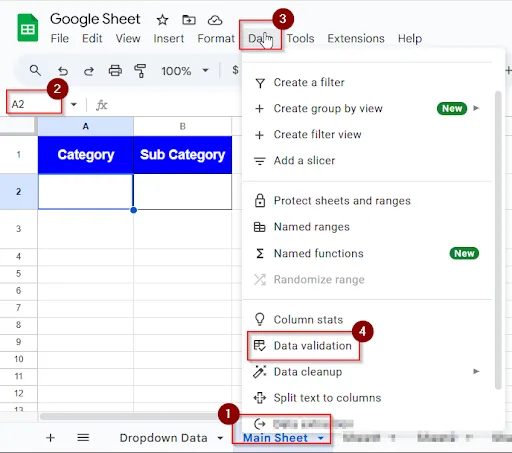Choose Column stats

pyautogui.click(x=367, y=319)
